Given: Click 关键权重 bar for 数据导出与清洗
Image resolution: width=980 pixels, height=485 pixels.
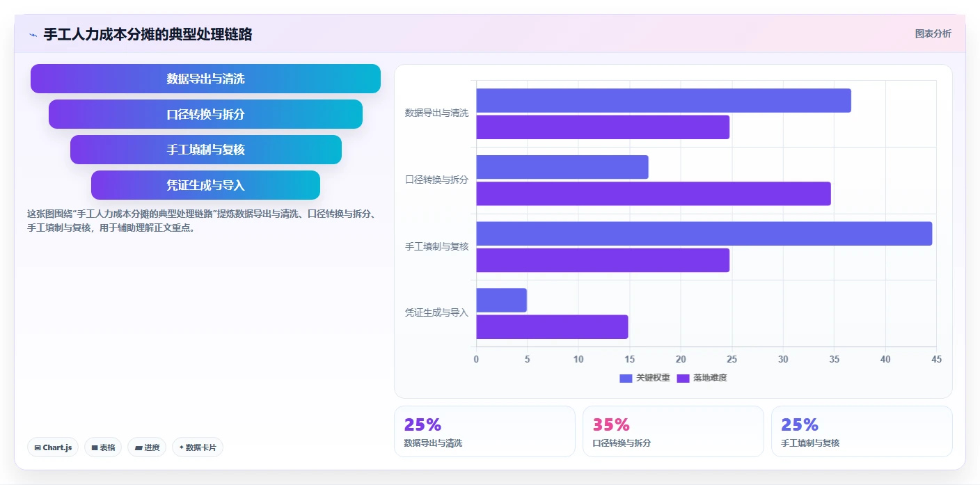Looking at the screenshot, I should 663,101.
